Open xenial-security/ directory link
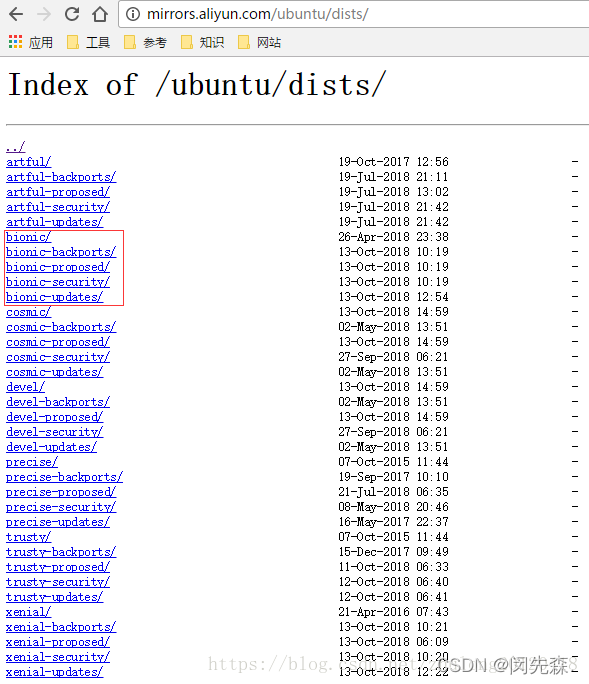Image resolution: width=589 pixels, height=684 pixels. (58, 657)
